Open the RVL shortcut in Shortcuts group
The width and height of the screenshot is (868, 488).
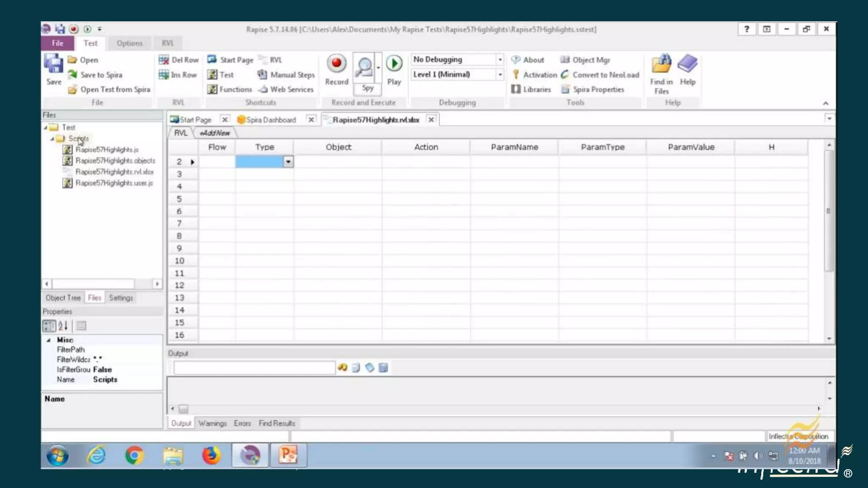coord(270,60)
